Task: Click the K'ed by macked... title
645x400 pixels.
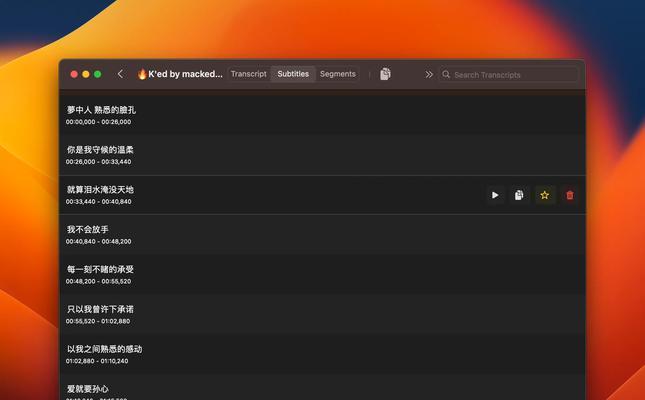Action: click(180, 74)
